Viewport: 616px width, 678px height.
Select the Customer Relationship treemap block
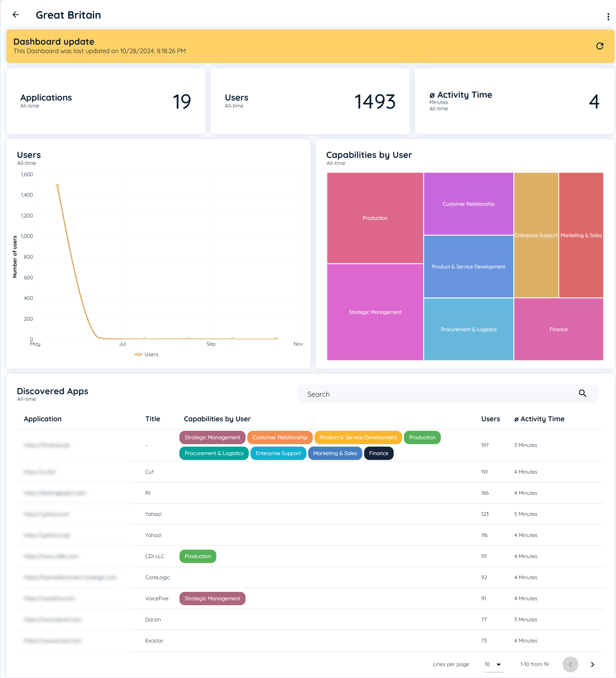[x=469, y=204]
